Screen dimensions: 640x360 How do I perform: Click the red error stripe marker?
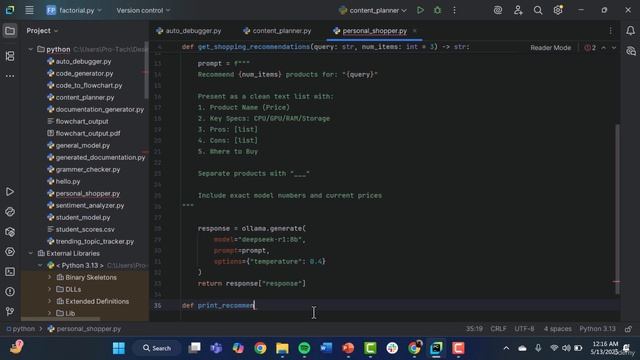click(616, 281)
